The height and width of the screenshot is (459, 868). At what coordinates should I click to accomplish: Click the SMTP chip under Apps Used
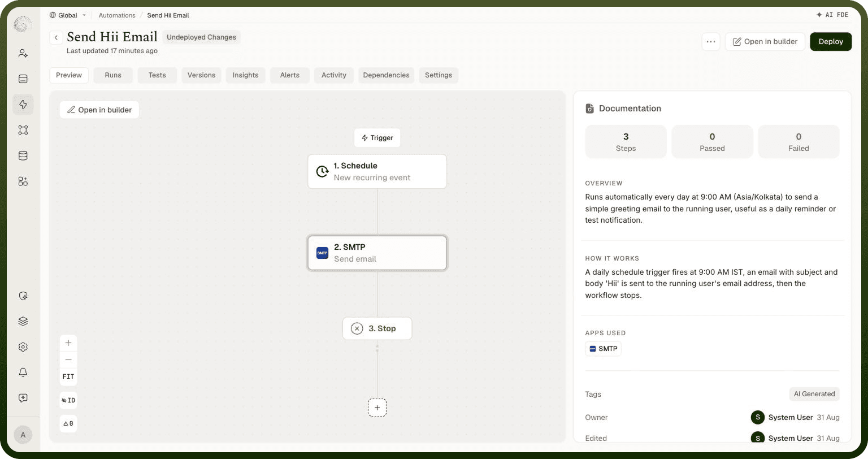[x=603, y=349]
